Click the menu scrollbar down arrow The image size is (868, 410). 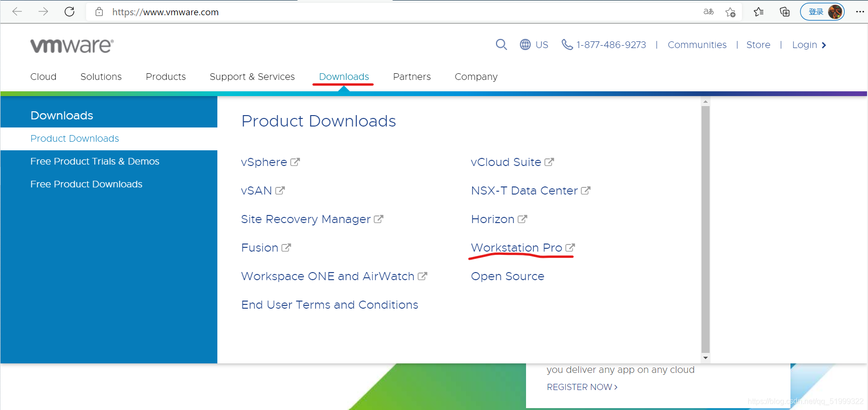pyautogui.click(x=705, y=358)
